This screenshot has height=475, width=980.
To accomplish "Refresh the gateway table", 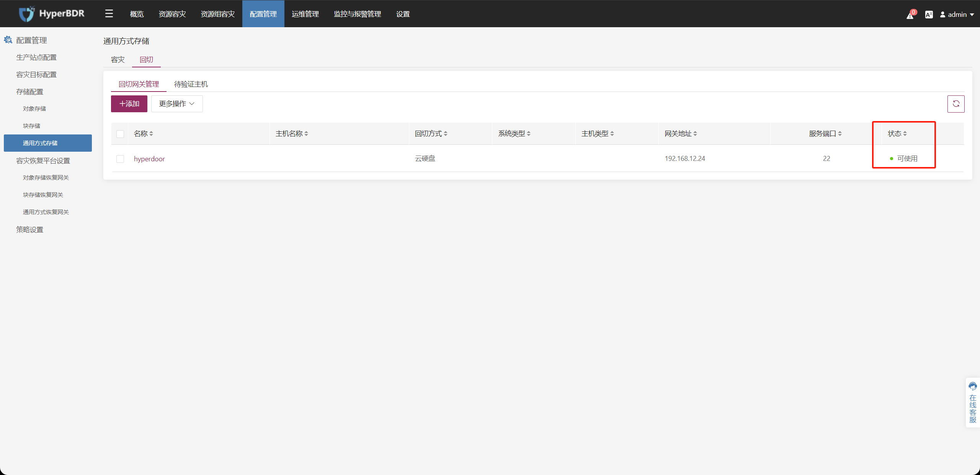I will (x=956, y=104).
